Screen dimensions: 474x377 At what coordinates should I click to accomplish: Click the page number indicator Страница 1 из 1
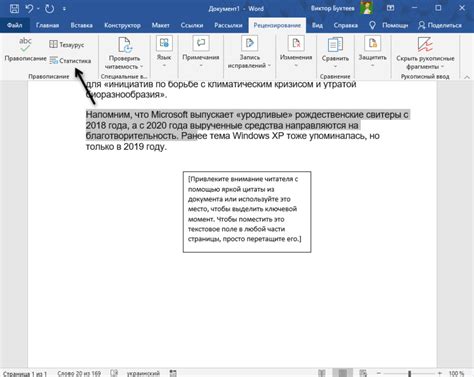tap(25, 373)
